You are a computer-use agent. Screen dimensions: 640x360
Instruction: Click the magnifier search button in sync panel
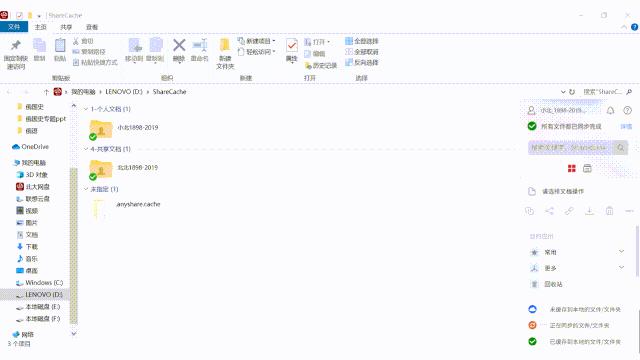click(x=620, y=148)
